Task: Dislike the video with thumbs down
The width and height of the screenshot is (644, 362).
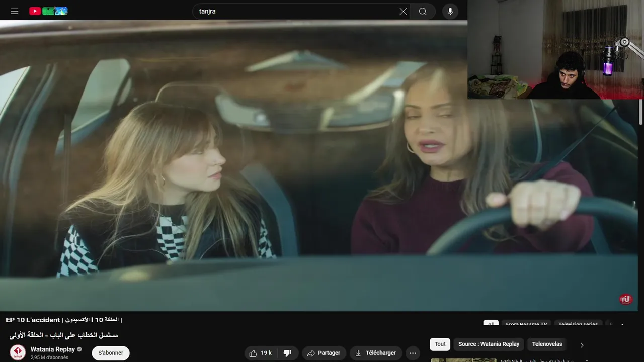Action: [x=287, y=353]
